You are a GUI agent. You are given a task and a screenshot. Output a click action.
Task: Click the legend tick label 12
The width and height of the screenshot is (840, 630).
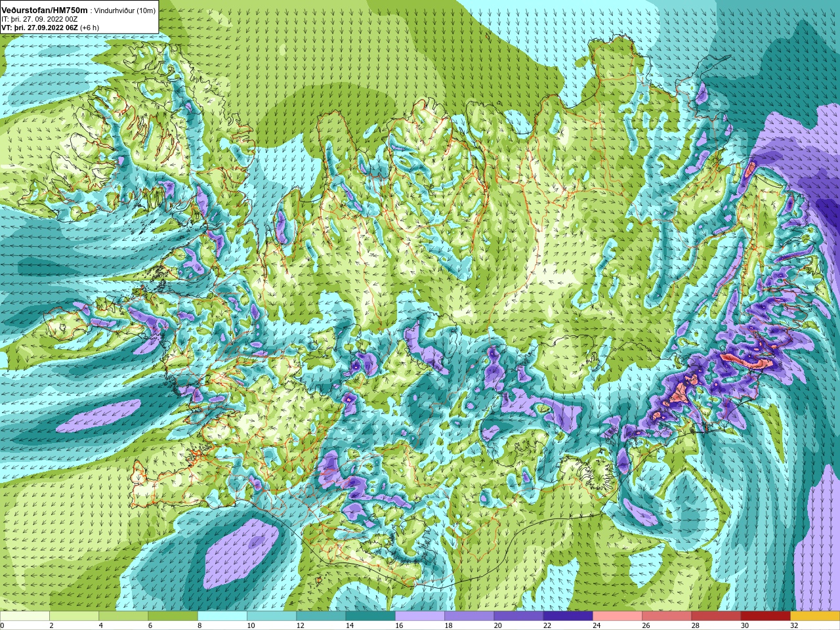(300, 626)
